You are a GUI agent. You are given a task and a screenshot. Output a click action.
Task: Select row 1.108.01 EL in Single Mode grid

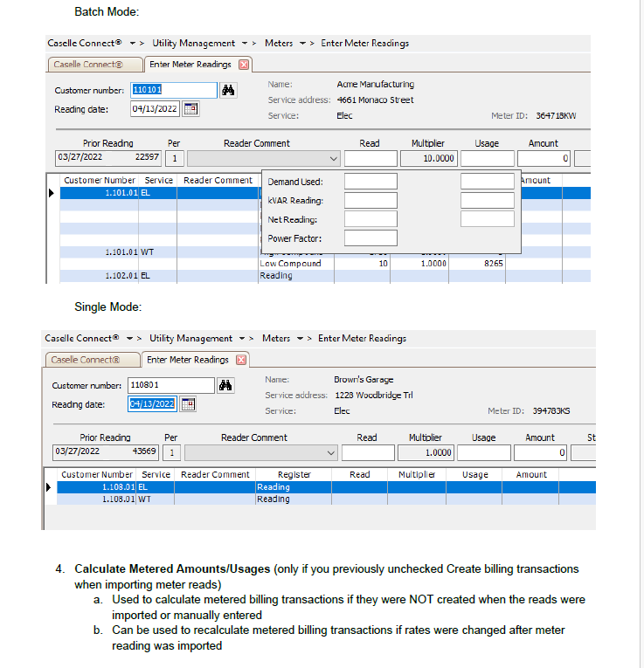coord(326,487)
